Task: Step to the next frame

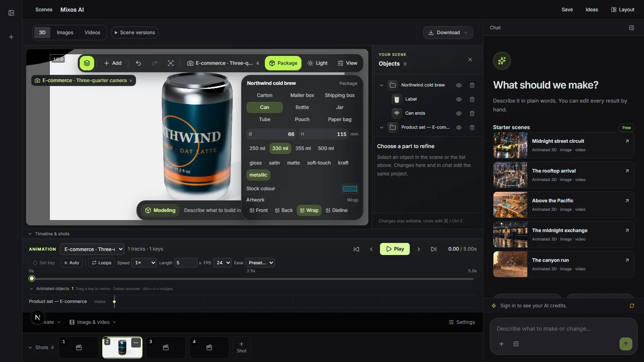Action: click(x=419, y=249)
